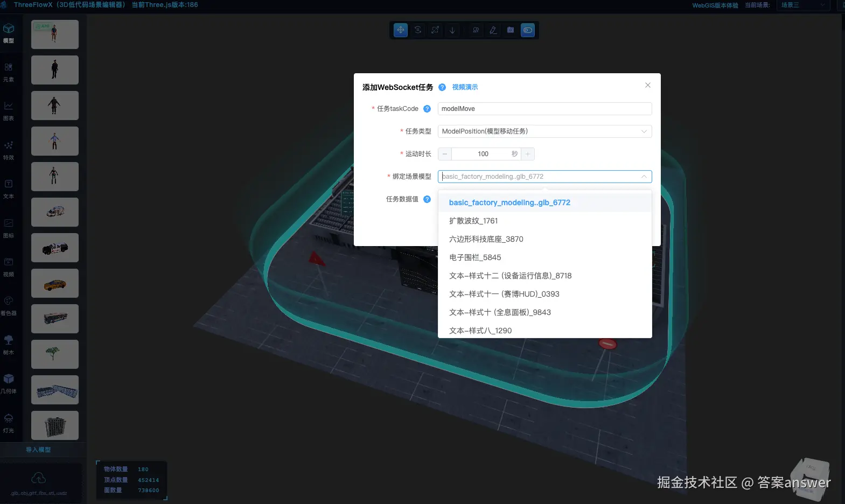Select 电子围栏_5845 option
This screenshot has width=845, height=504.
[x=545, y=257]
